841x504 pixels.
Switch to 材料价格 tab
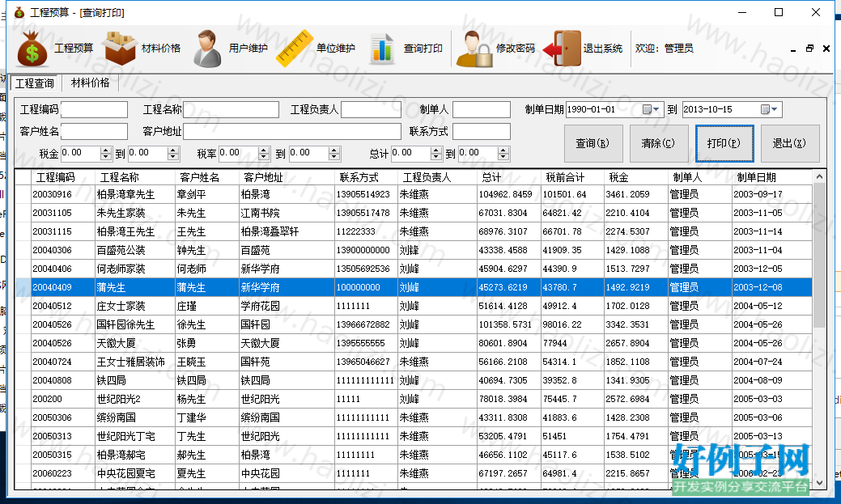pos(90,83)
